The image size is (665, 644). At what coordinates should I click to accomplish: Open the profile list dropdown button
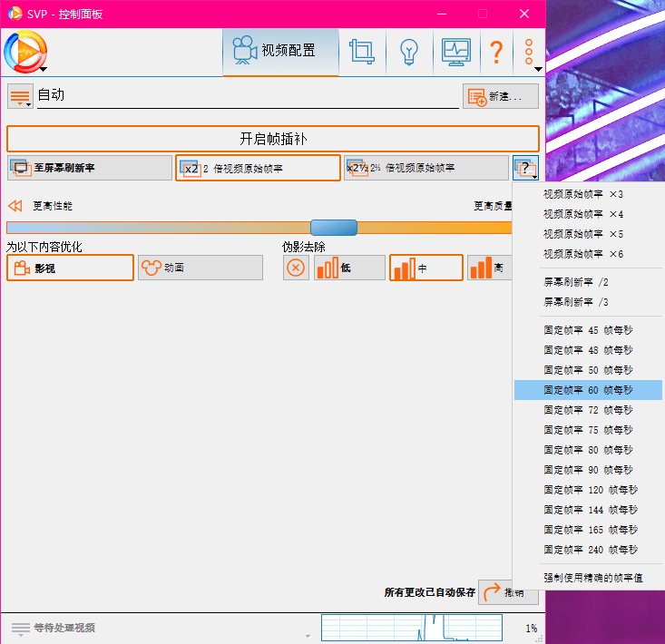20,96
